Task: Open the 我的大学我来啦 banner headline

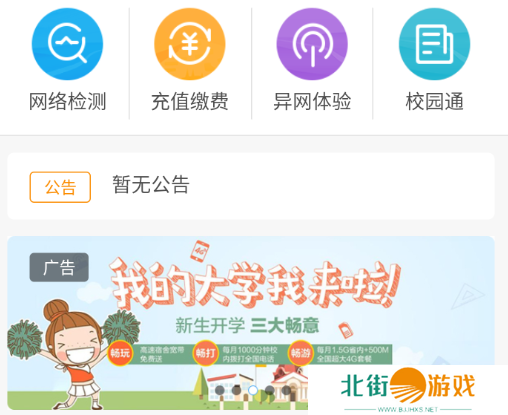Action: click(255, 284)
